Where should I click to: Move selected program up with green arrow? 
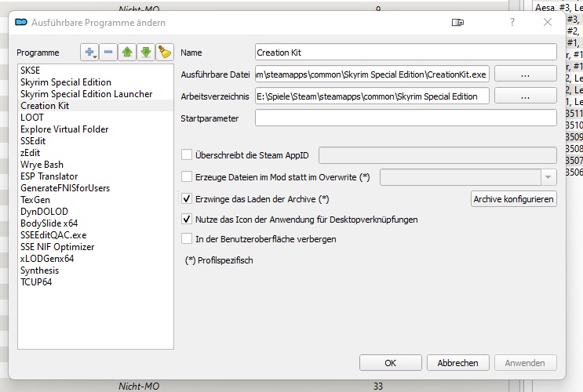127,53
